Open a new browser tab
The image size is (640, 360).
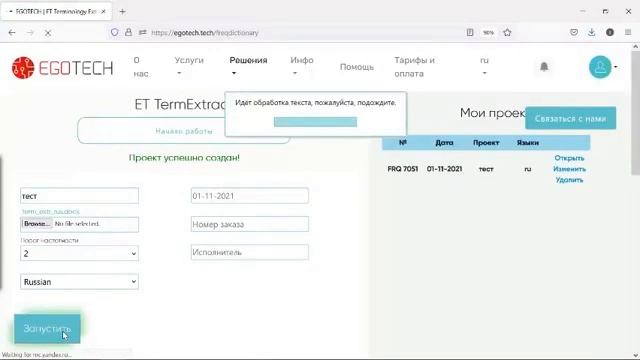122,11
